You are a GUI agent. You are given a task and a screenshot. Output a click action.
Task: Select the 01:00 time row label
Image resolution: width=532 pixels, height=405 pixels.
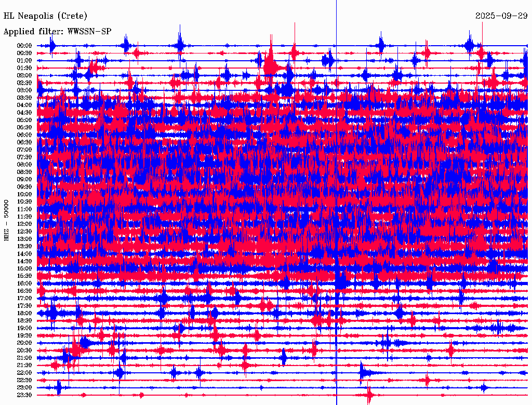pyautogui.click(x=24, y=61)
